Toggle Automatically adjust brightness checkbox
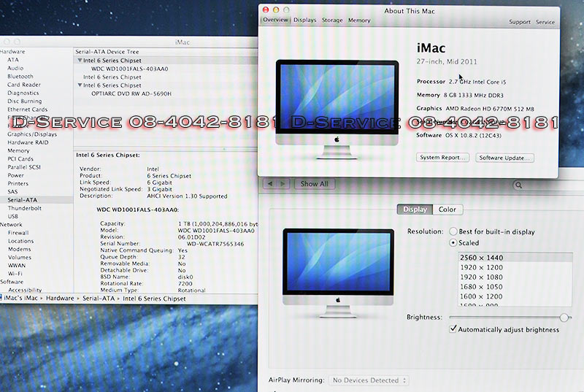This screenshot has width=584, height=392. click(x=453, y=329)
